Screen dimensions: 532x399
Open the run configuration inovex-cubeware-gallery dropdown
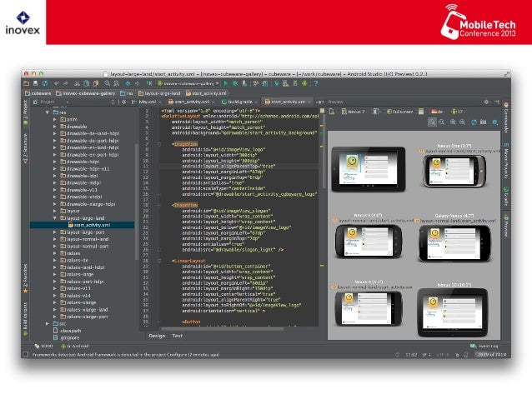(x=188, y=83)
